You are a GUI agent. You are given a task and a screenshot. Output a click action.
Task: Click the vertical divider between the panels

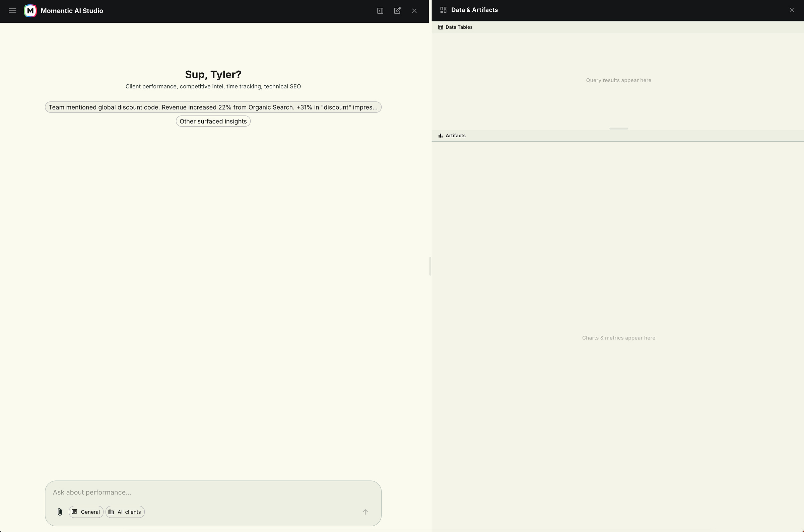tap(430, 266)
